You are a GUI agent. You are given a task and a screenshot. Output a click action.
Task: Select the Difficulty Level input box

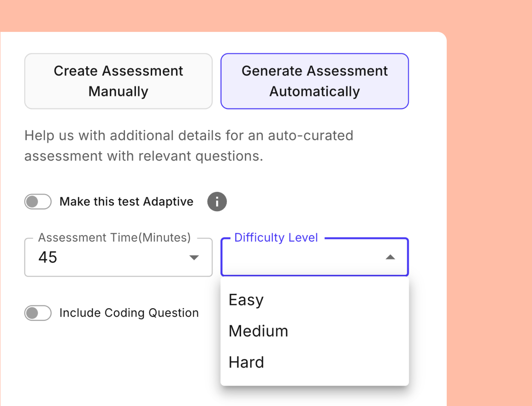coord(314,257)
